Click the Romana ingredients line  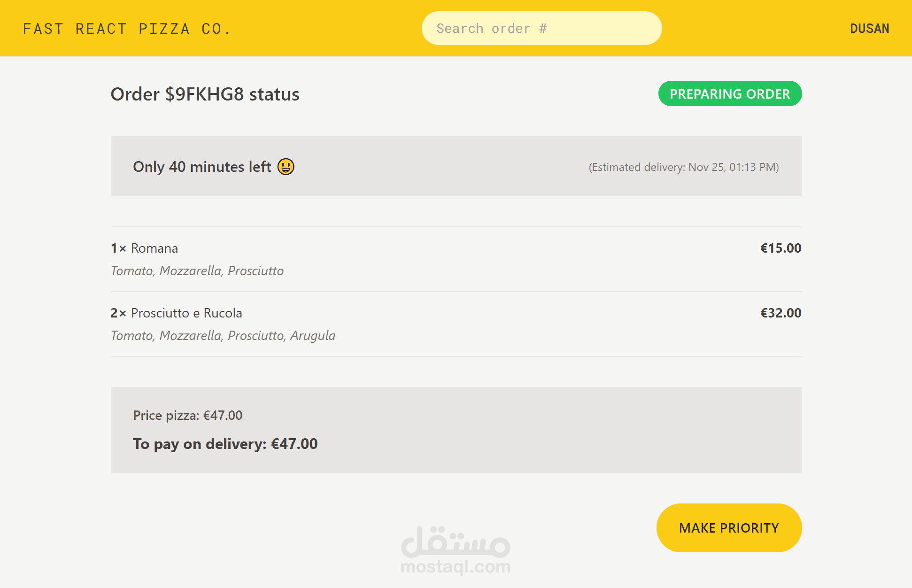(x=197, y=271)
